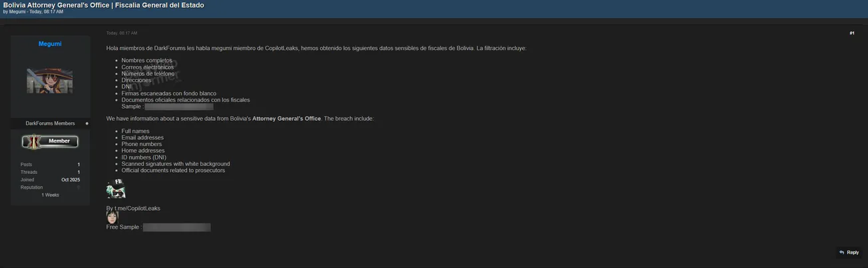Image resolution: width=868 pixels, height=268 pixels.
Task: Click the #1 post number permalink
Action: pyautogui.click(x=851, y=33)
